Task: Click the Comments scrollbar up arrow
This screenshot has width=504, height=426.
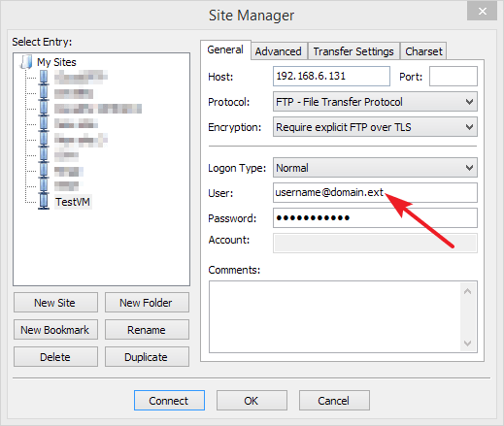Action: click(x=467, y=291)
